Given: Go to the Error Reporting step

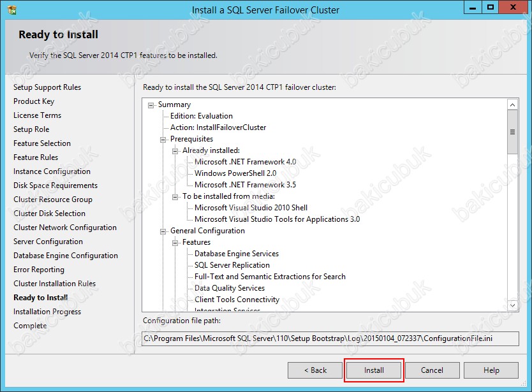Looking at the screenshot, I should (x=39, y=270).
